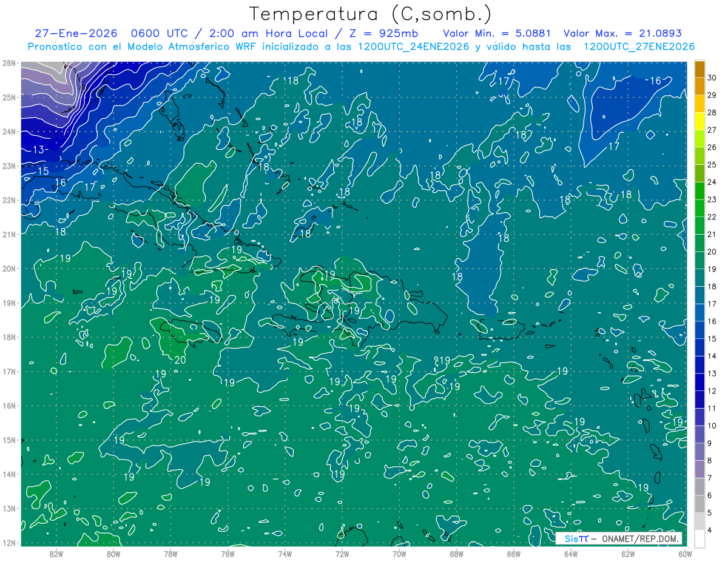Click the "13" contour label on the map
This screenshot has height=562, width=728.
(38, 149)
